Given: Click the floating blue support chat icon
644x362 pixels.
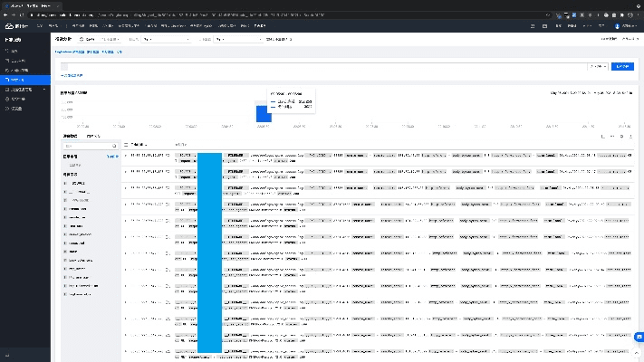Looking at the screenshot, I should click(x=638, y=337).
